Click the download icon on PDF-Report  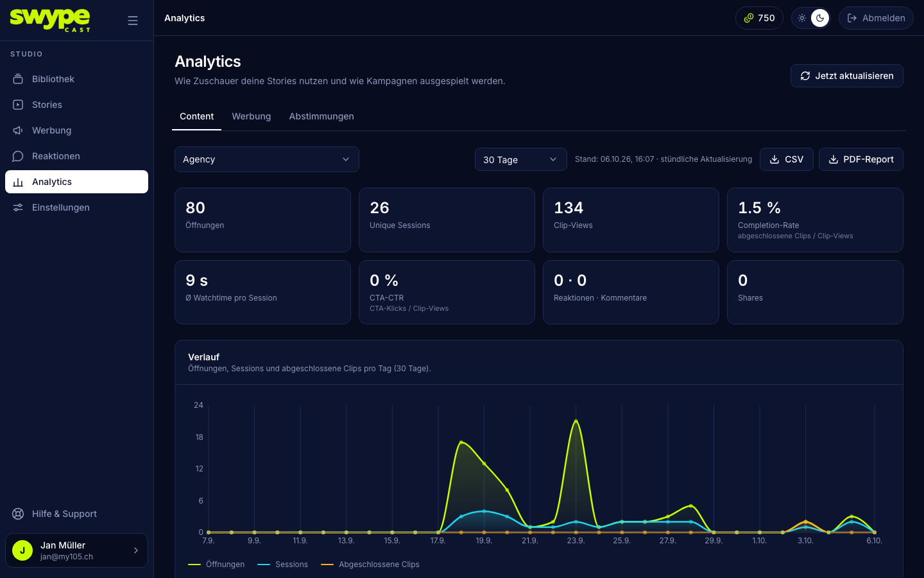(834, 159)
